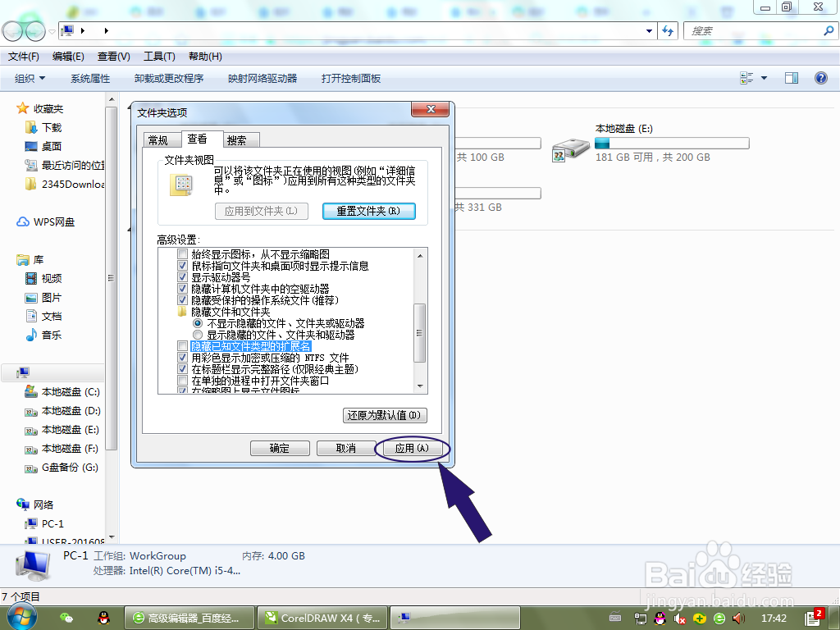Open the address bar history dropdown
This screenshot has width=840, height=630.
point(649,30)
